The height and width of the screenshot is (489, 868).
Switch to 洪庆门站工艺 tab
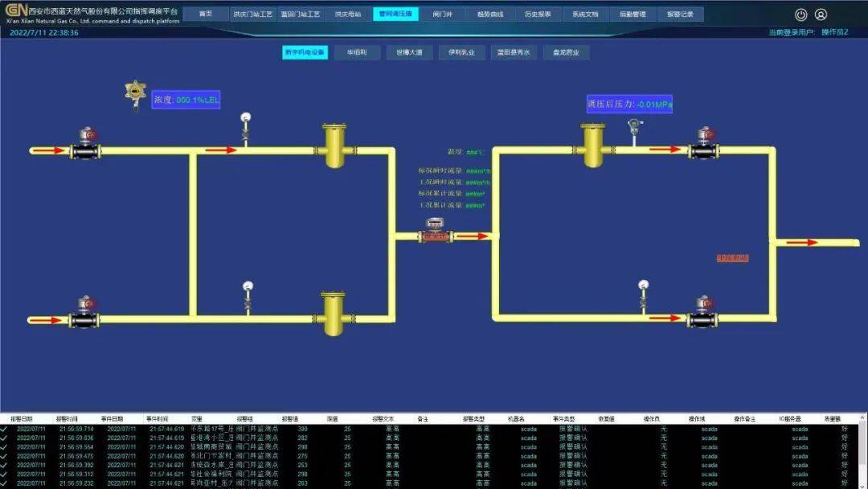pyautogui.click(x=253, y=14)
